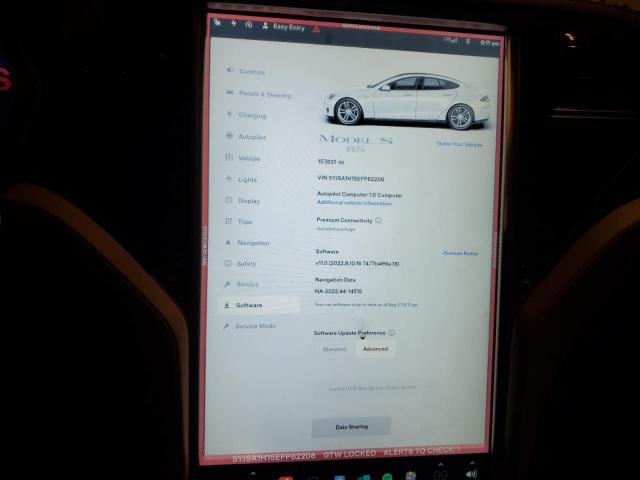640x480 pixels.
Task: Tap the Premium Connectivity info icon
Action: coord(378,220)
